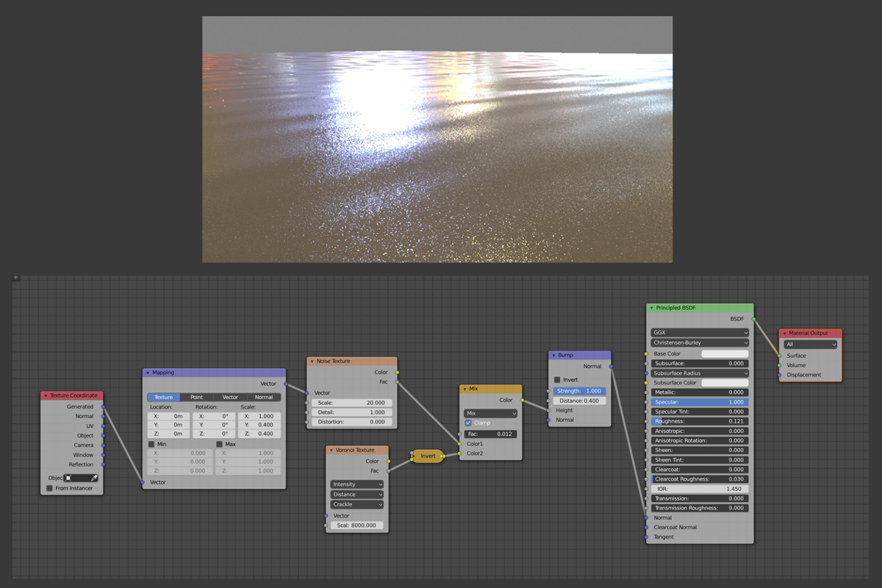
Task: Collapse the Mapping node with its triangle
Action: [147, 373]
